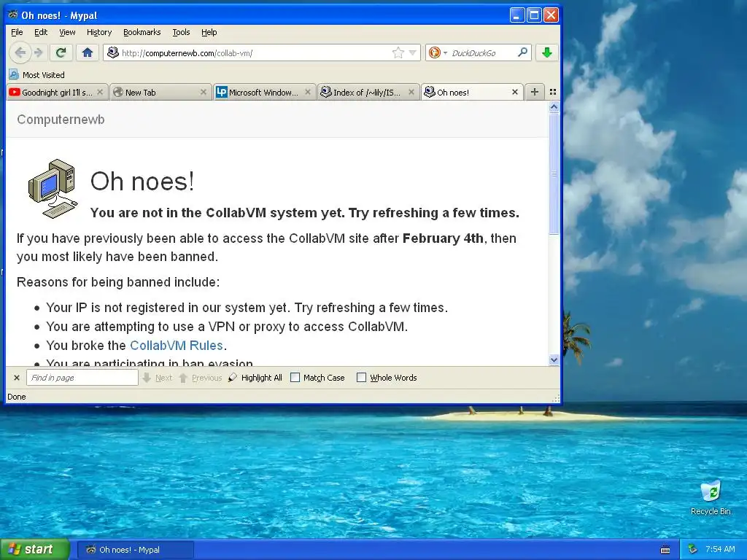Open the tab groups grid icon
747x560 pixels.
tap(553, 92)
